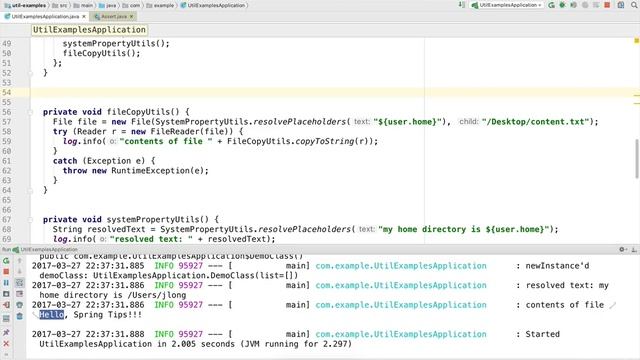Image resolution: width=640 pixels, height=360 pixels.
Task: Click com.example.UtilExamplesApplication link in Started log line
Action: click(x=401, y=334)
